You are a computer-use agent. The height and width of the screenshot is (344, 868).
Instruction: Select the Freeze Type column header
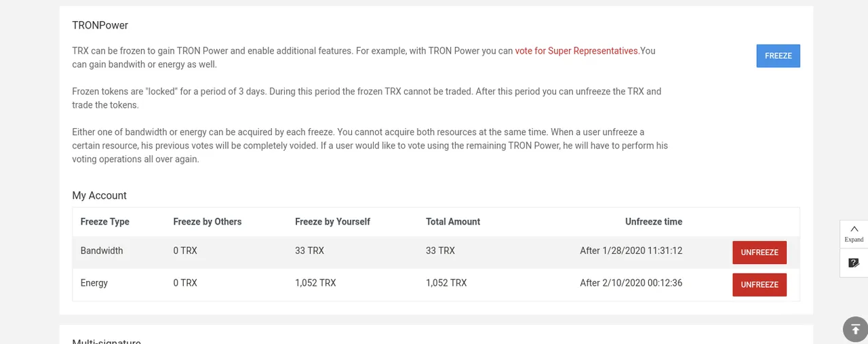coord(105,222)
